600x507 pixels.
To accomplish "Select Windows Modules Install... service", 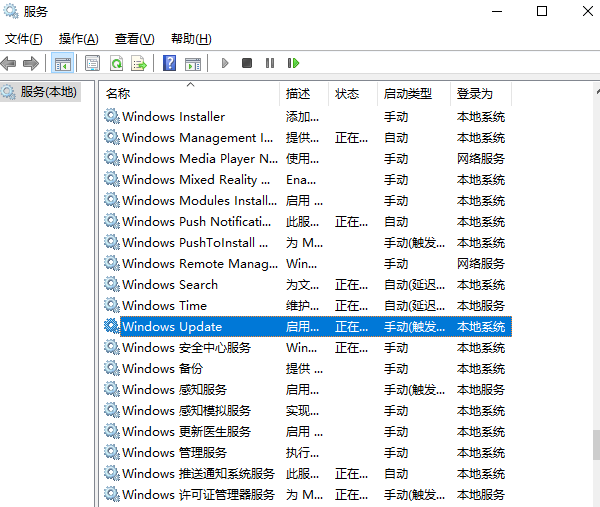I will (308, 201).
